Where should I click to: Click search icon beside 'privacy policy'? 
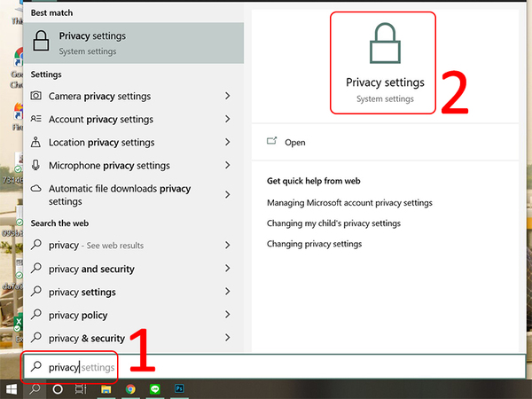(x=36, y=314)
